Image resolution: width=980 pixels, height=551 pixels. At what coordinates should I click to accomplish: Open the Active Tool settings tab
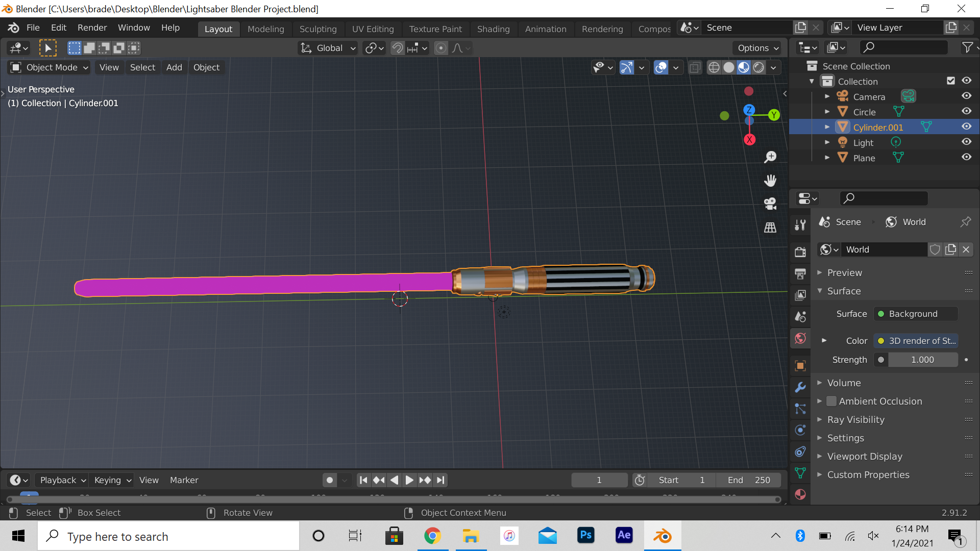800,224
